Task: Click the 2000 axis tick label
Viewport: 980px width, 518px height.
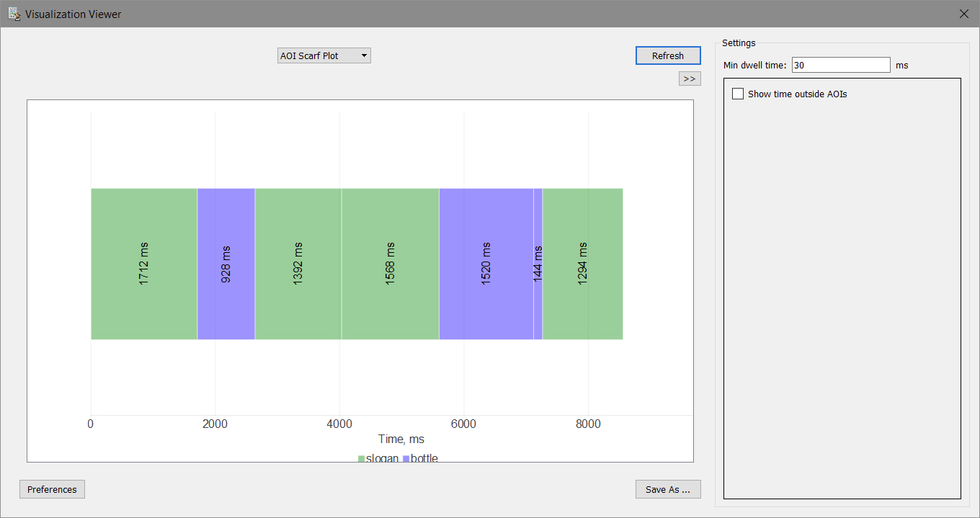Action: (x=215, y=424)
